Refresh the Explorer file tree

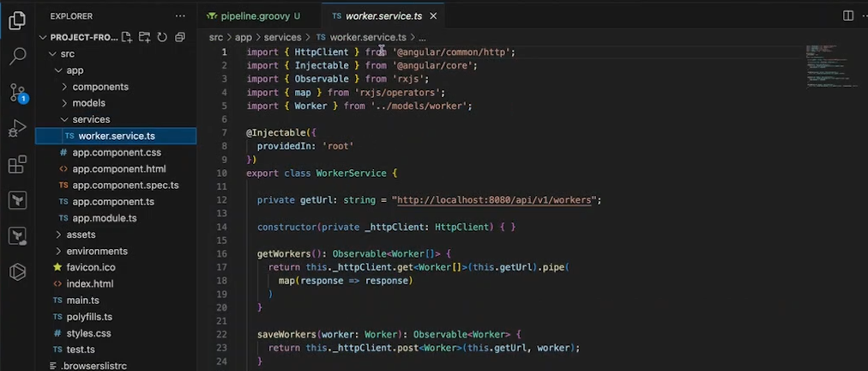[162, 37]
